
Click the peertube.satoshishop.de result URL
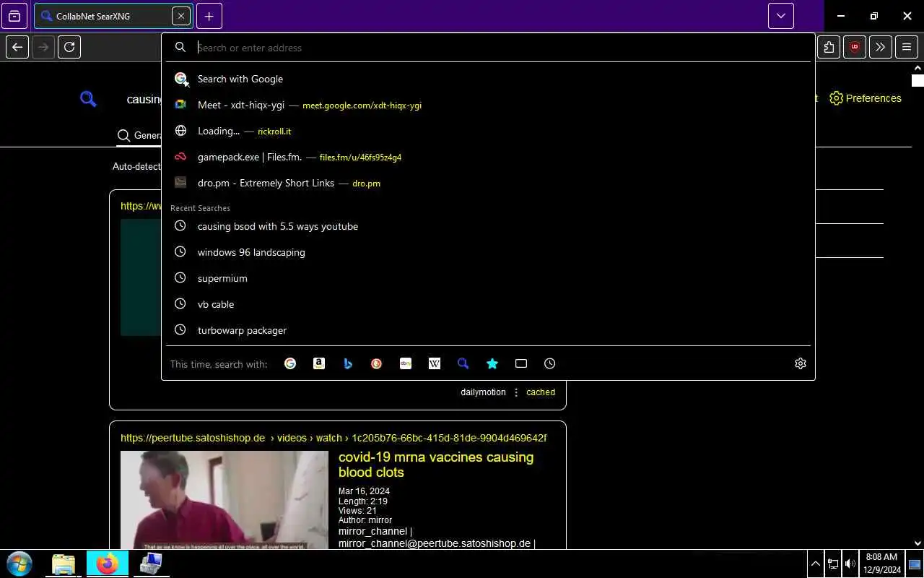(x=334, y=438)
